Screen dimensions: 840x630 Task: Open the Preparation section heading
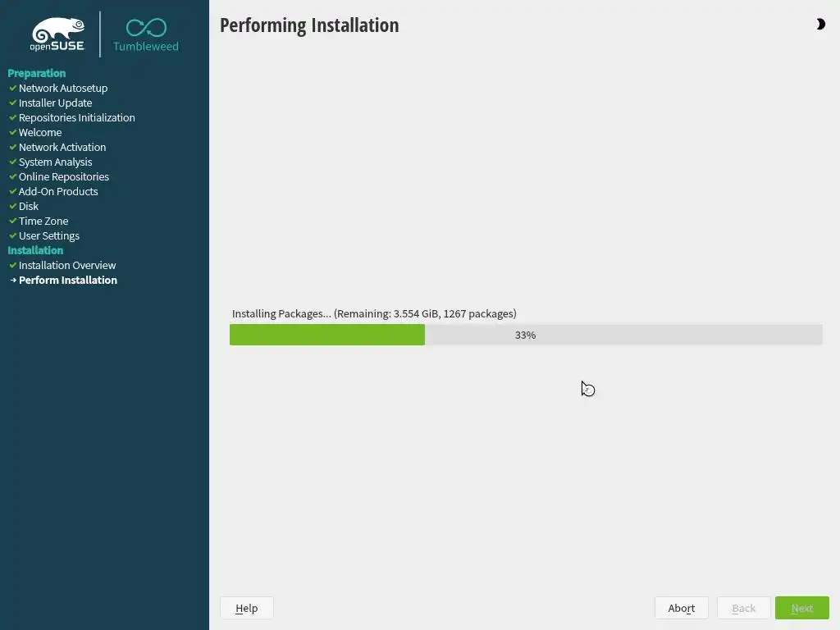[x=36, y=73]
